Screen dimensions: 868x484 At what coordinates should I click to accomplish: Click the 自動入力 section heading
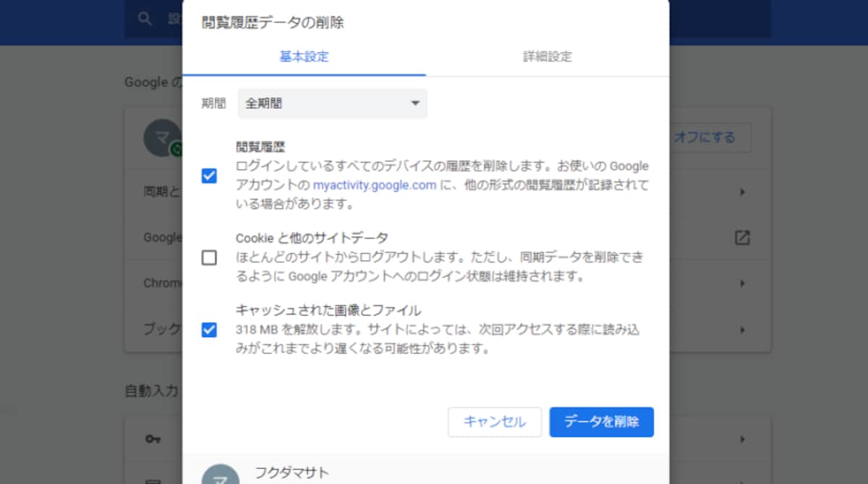coord(151,391)
